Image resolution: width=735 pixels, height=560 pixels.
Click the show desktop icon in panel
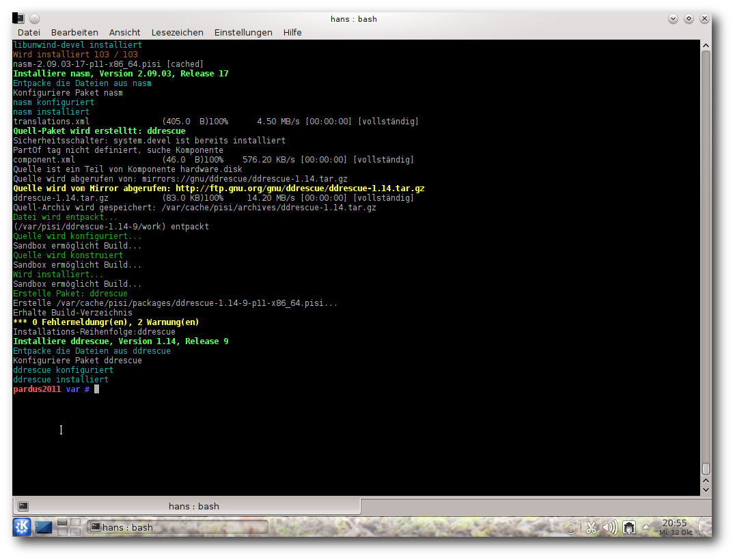tap(44, 528)
